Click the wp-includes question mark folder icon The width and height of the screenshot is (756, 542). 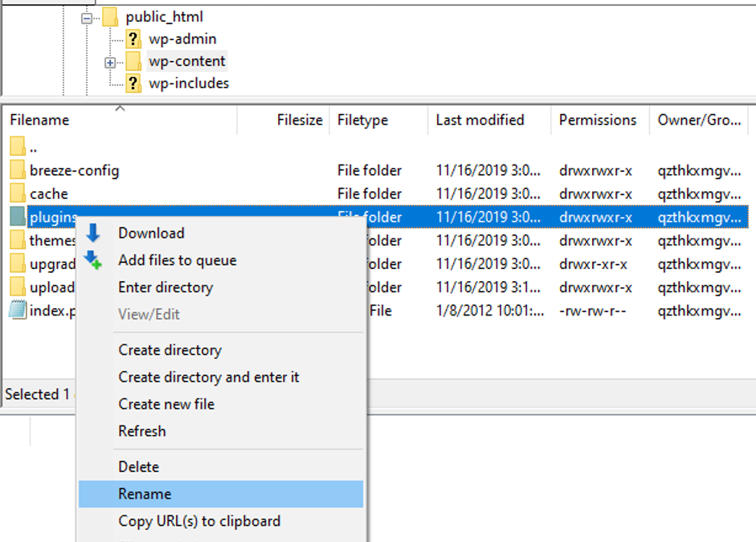pyautogui.click(x=133, y=84)
